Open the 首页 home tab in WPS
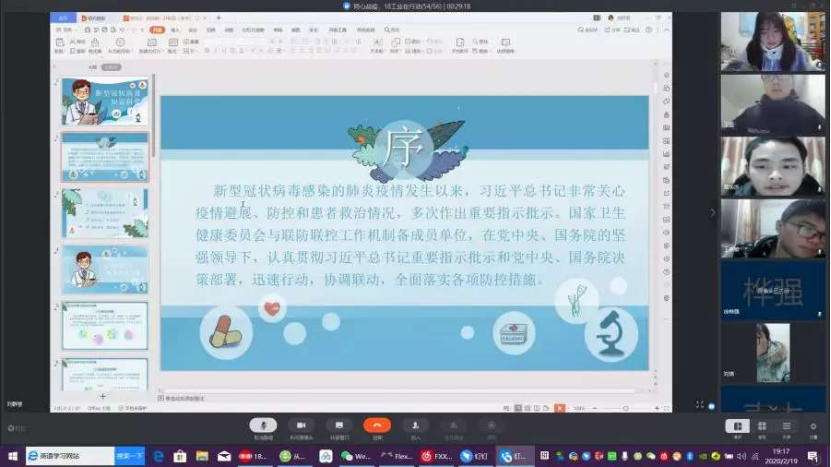Image resolution: width=831 pixels, height=467 pixels. click(x=63, y=18)
